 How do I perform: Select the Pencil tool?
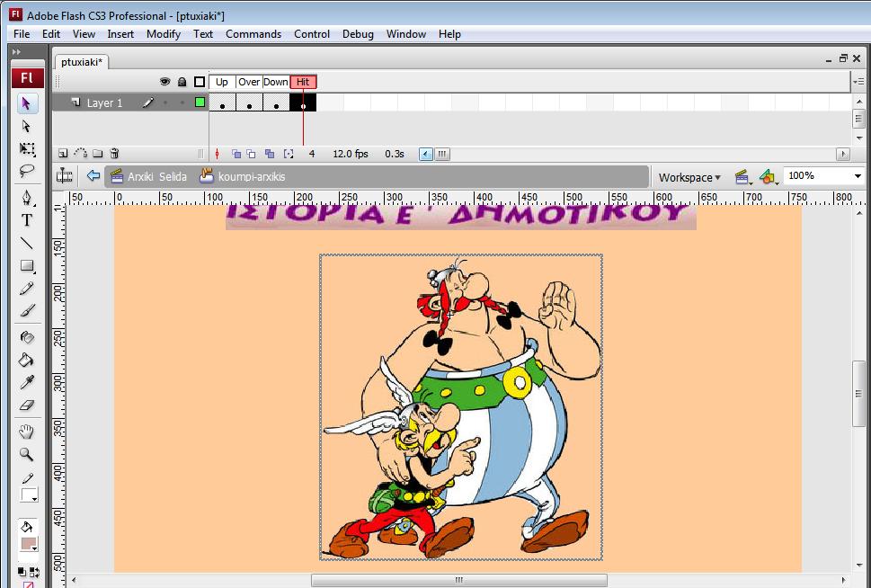(x=26, y=288)
